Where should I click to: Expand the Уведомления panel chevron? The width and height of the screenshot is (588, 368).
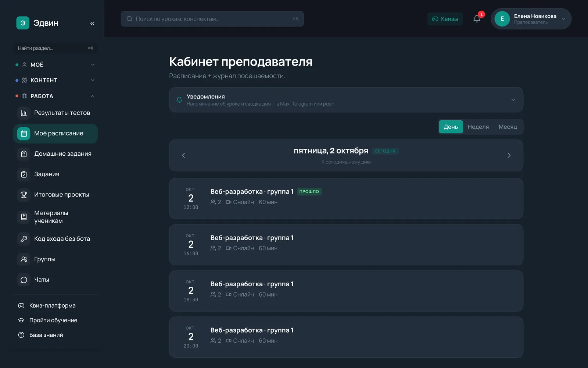tap(513, 100)
